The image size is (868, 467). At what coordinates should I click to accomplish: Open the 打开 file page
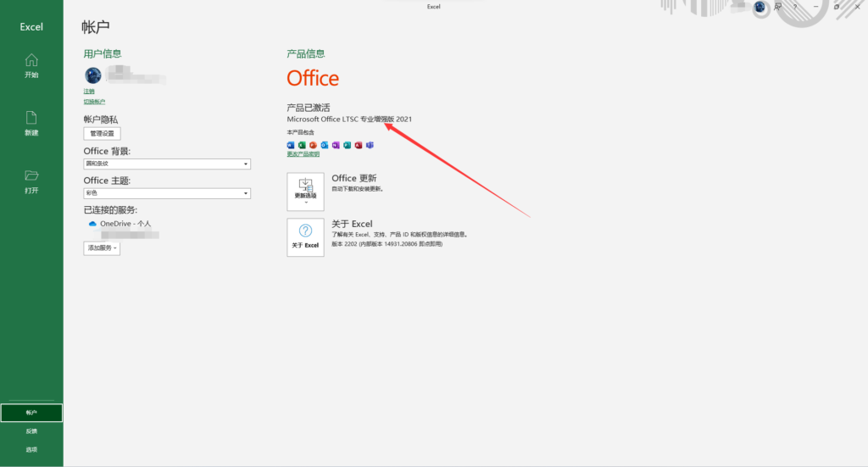tap(31, 181)
